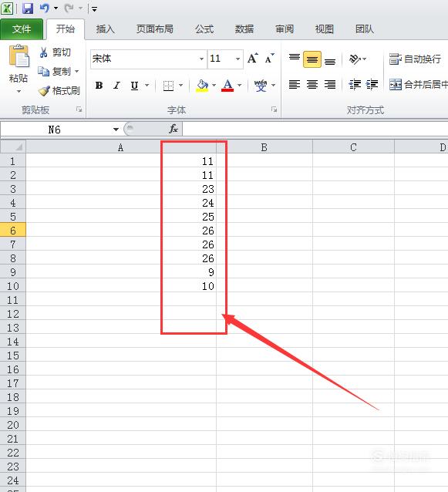Open clipboard 剪贴板 dialog launcher
Screen dimensions: 448x492
(79, 110)
